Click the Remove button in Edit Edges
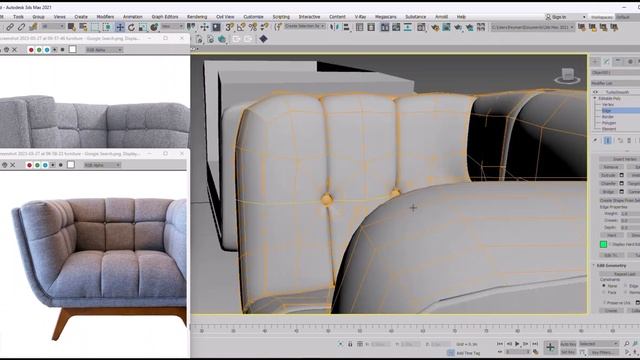This screenshot has width=640, height=360. tap(611, 167)
